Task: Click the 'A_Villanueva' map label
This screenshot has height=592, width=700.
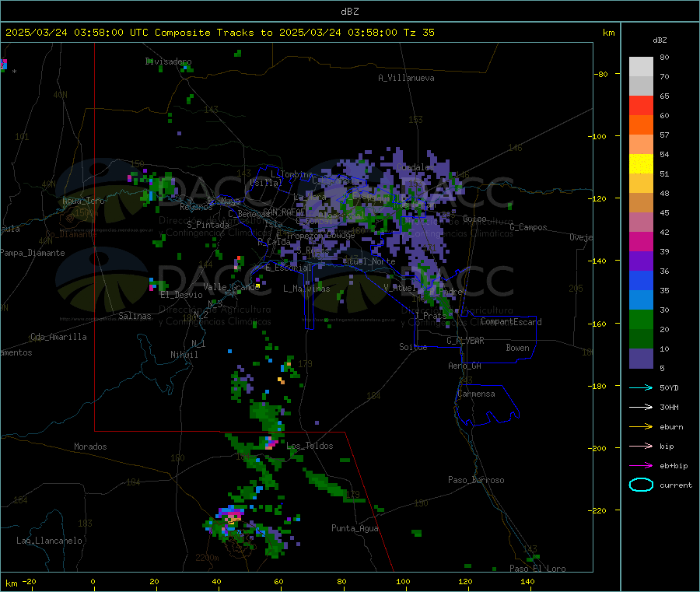Action: coord(406,78)
